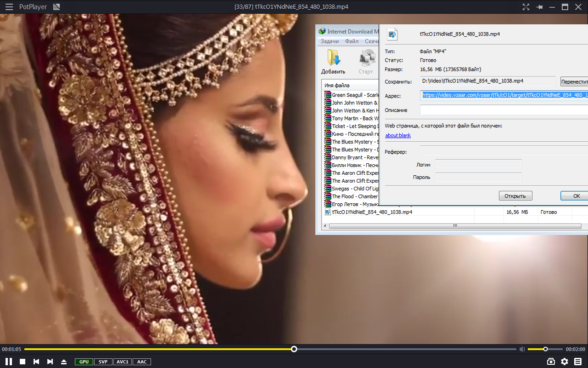
Task: Click the Добавить toolbar icon in IDM
Action: (x=333, y=62)
